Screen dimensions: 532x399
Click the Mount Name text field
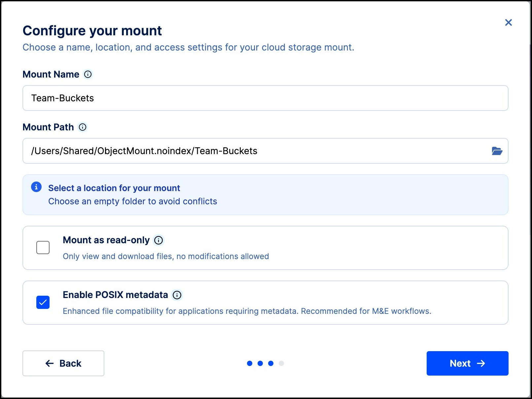264,98
